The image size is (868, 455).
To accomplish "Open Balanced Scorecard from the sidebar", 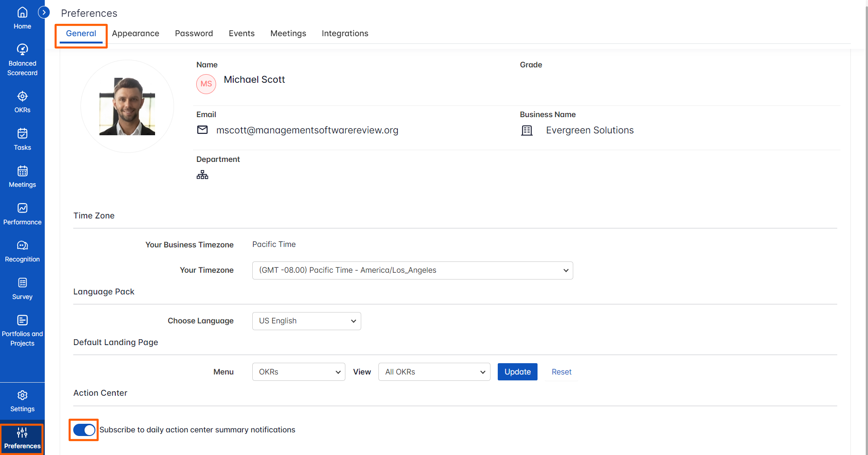I will (x=22, y=60).
